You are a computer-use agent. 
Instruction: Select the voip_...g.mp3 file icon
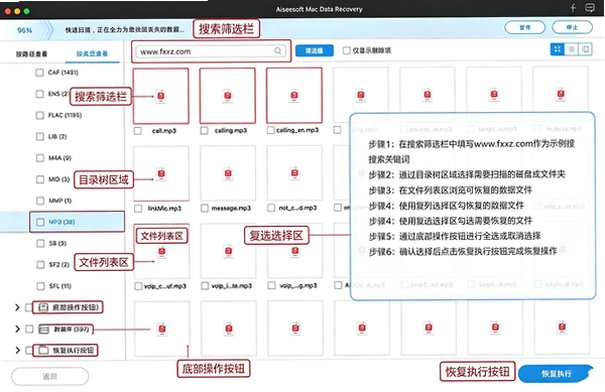click(x=295, y=252)
